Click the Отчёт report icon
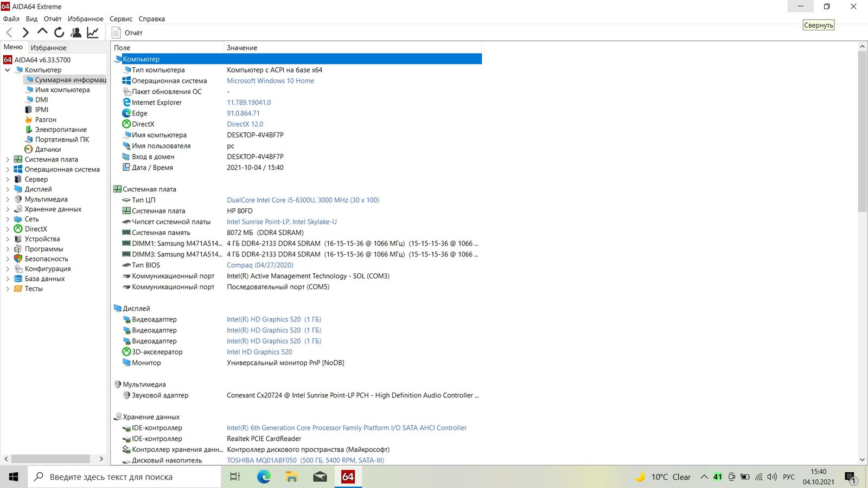 pos(116,33)
